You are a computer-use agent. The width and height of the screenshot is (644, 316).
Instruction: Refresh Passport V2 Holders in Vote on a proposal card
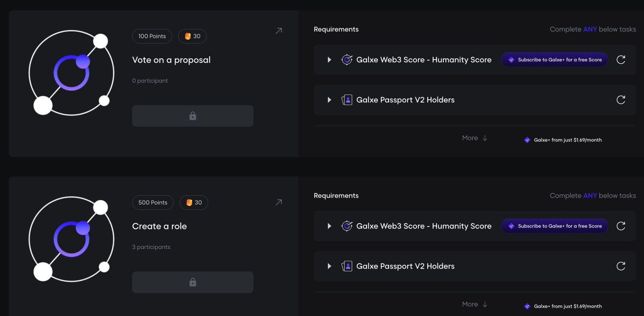pyautogui.click(x=621, y=100)
